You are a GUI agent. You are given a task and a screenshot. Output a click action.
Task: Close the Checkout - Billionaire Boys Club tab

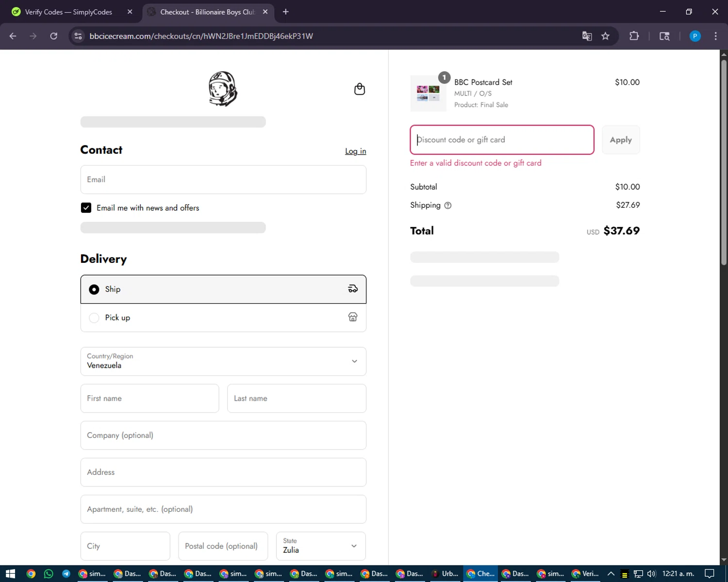pyautogui.click(x=265, y=12)
